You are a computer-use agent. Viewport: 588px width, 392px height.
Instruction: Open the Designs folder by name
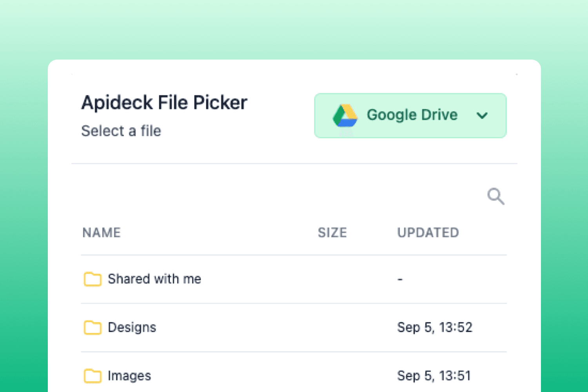click(x=132, y=327)
